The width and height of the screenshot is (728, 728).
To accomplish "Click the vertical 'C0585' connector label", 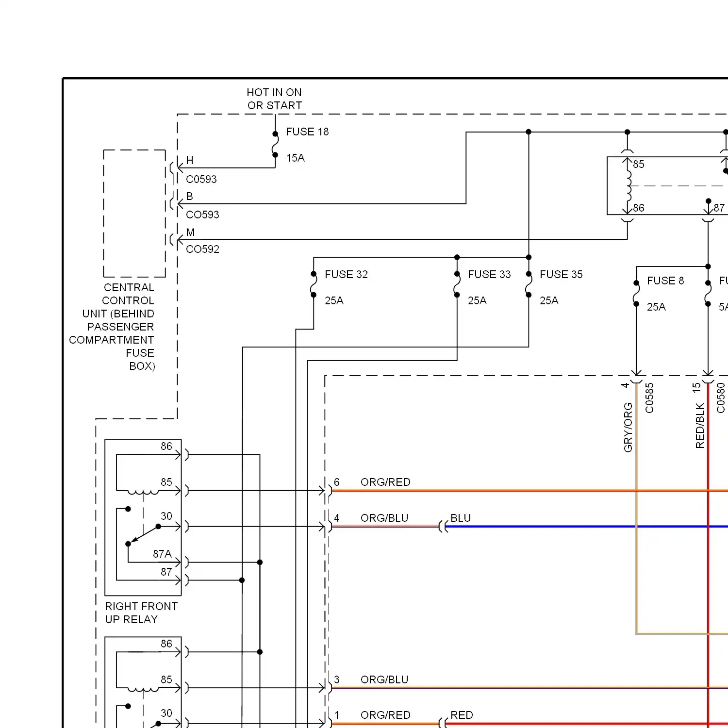I will click(x=649, y=398).
